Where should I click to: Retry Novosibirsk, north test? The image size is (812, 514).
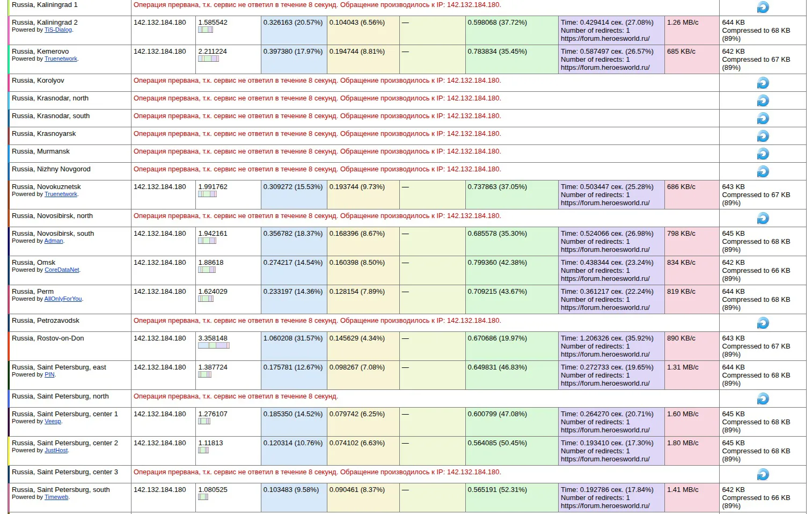coord(763,218)
